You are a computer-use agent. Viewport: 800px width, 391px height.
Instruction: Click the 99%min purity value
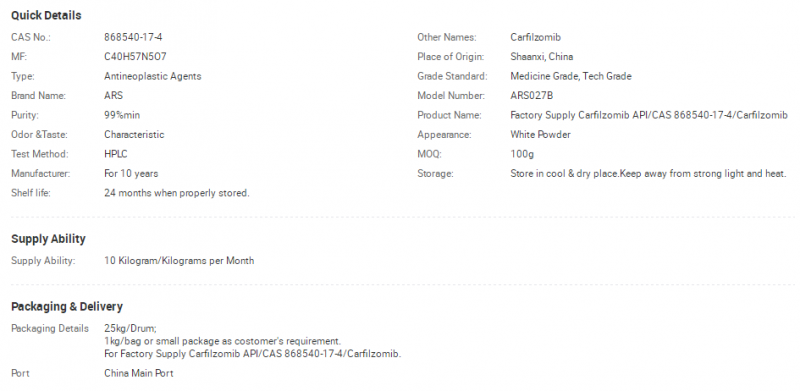pos(122,115)
